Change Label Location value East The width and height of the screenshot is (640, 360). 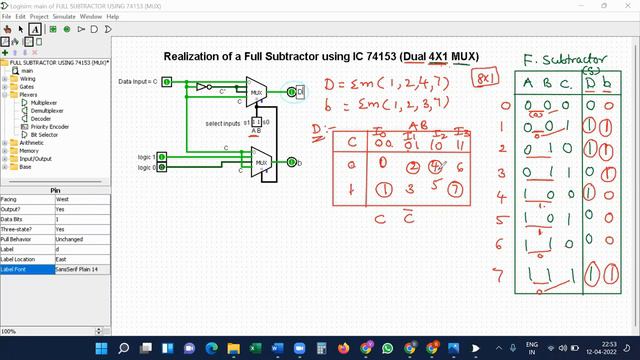[82, 260]
